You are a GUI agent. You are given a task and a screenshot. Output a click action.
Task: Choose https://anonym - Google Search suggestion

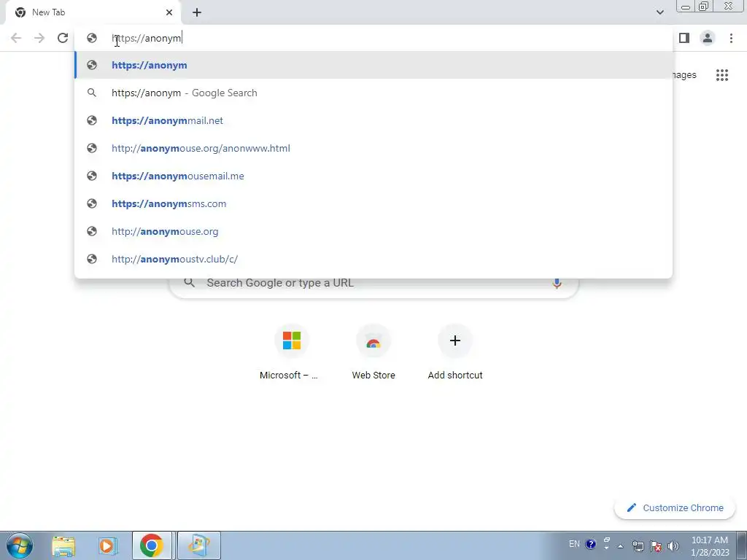[x=373, y=93]
